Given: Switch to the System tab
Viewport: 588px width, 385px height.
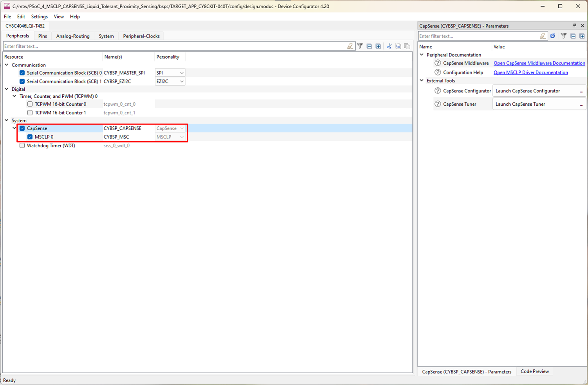Looking at the screenshot, I should pos(106,36).
